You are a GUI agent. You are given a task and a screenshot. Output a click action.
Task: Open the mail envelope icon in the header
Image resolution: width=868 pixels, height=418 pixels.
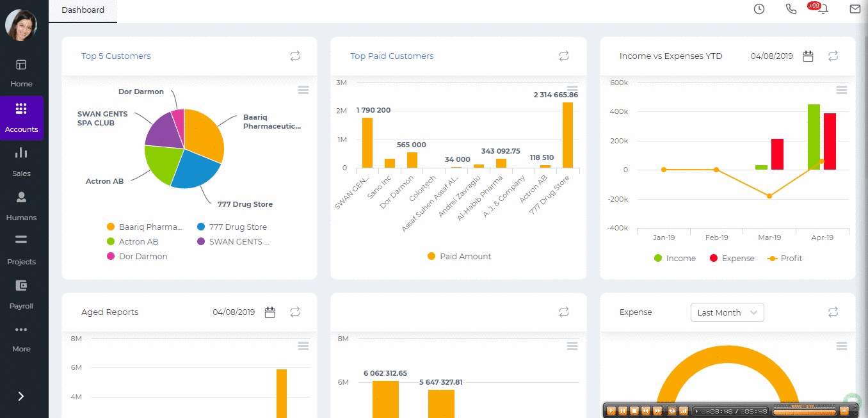click(x=855, y=9)
